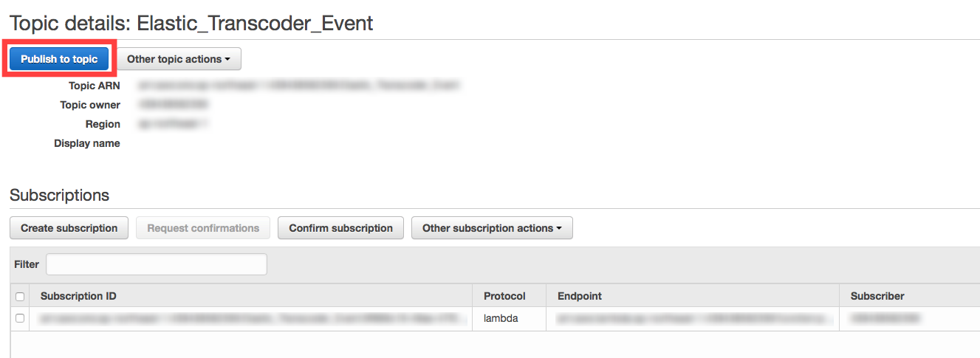
Task: Click the Publish to topic button
Action: pos(59,59)
